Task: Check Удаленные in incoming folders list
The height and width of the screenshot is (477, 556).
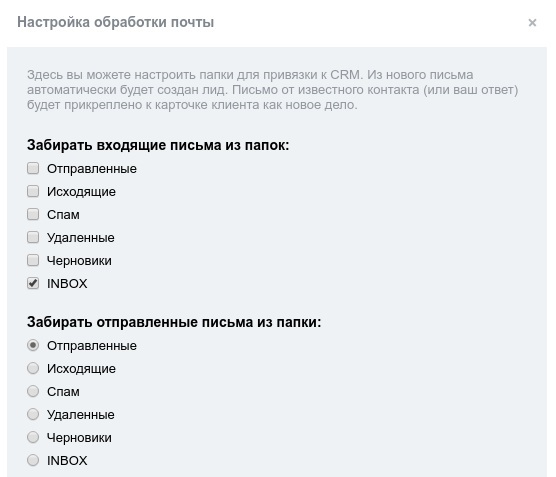Action: 33,237
